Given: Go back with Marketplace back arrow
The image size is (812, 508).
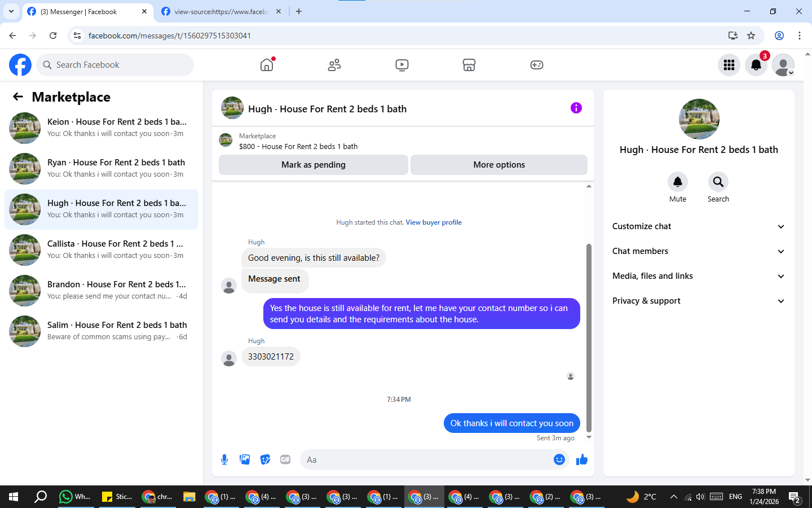Looking at the screenshot, I should [x=18, y=97].
